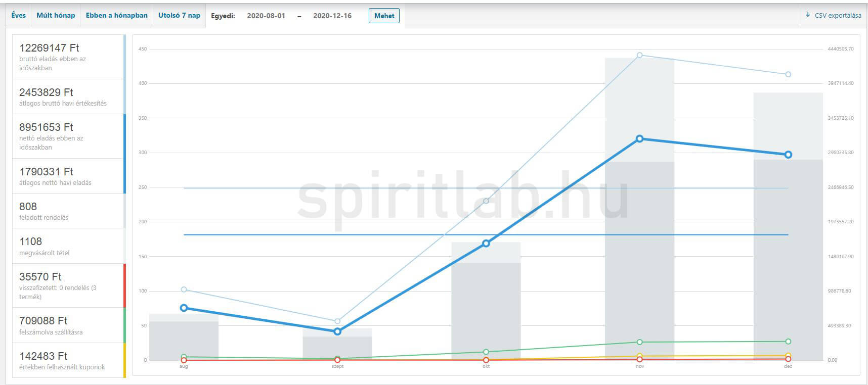
Task: Click the October orders bar
Action: (486, 311)
